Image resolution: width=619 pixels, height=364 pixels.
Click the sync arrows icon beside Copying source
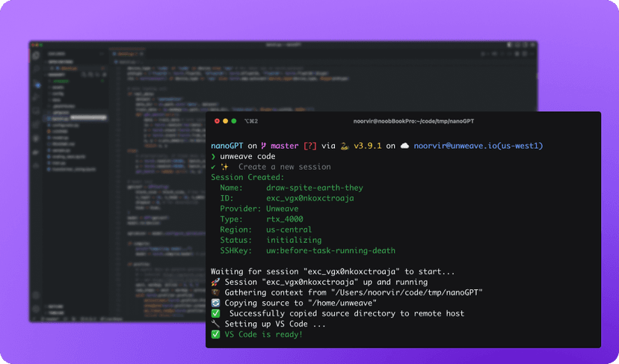pyautogui.click(x=215, y=303)
